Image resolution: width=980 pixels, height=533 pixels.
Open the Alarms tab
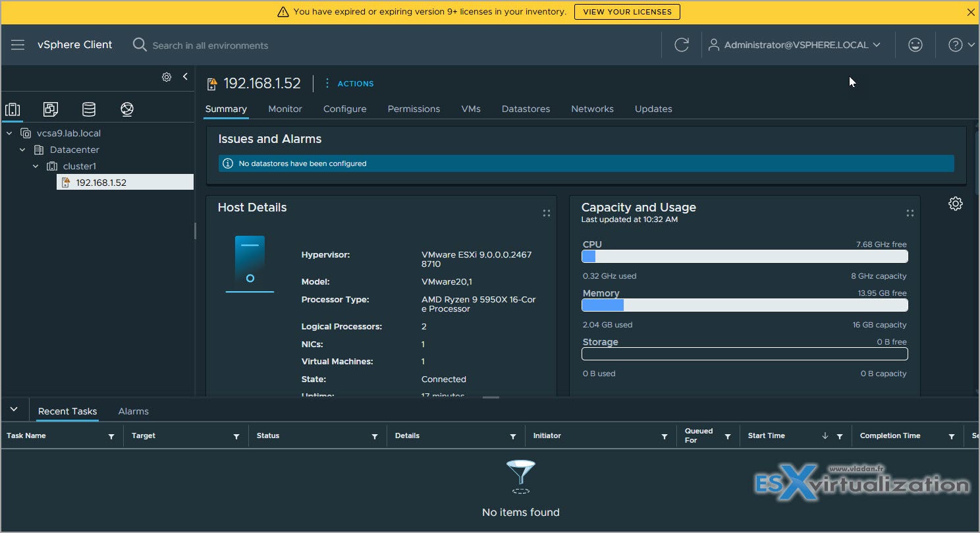pos(133,411)
